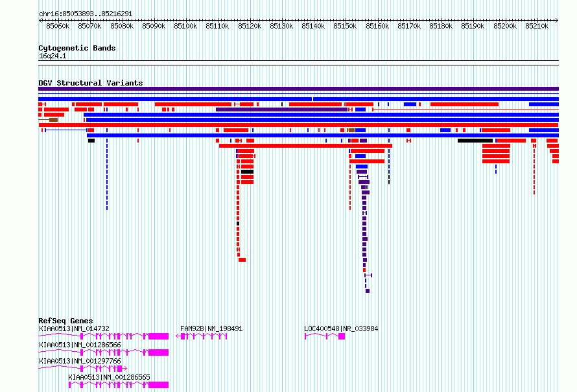The height and width of the screenshot is (392, 577).
Task: Open gene label KIAA0513|NM_014732
Action: tap(74, 329)
